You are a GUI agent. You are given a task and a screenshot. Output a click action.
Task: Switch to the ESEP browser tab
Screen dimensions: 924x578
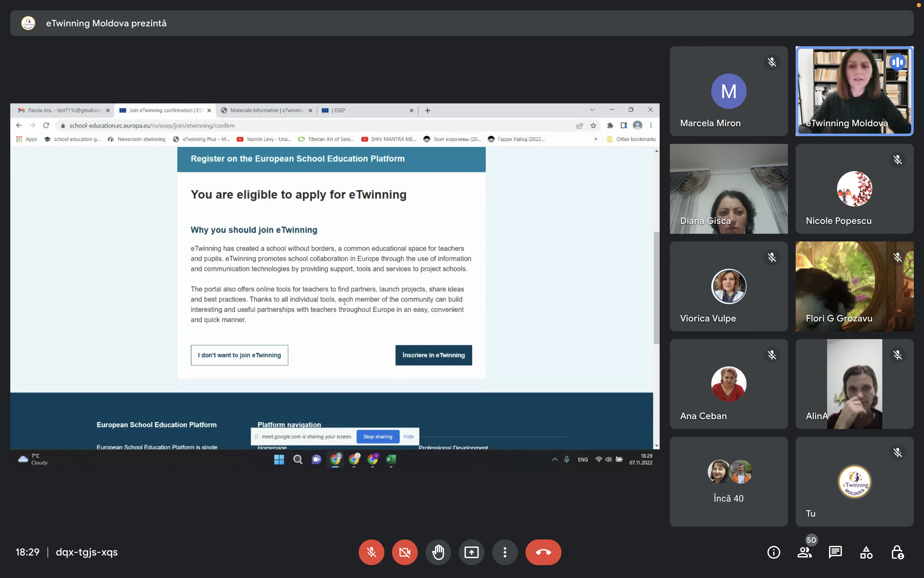pos(367,110)
